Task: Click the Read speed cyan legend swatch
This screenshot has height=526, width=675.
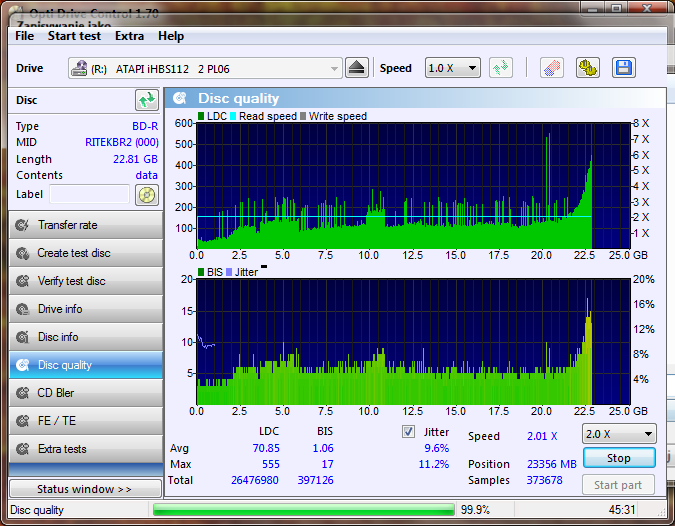Action: pyautogui.click(x=233, y=116)
